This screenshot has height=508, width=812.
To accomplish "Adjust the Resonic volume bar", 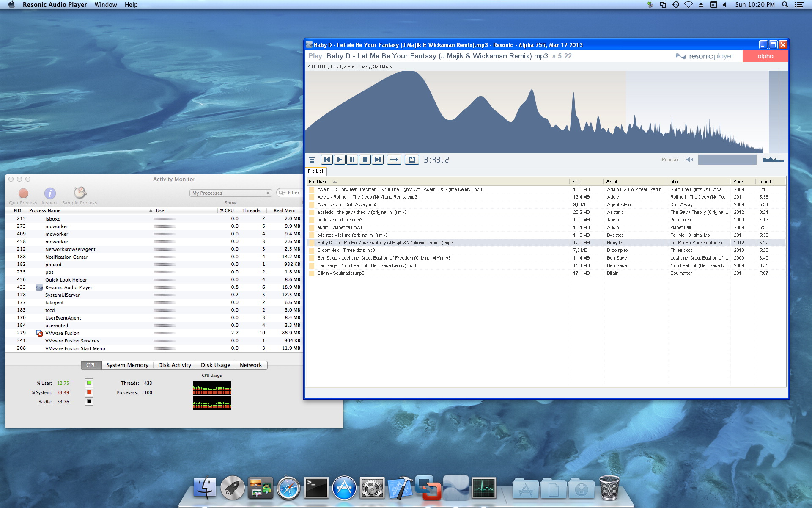I will point(727,160).
